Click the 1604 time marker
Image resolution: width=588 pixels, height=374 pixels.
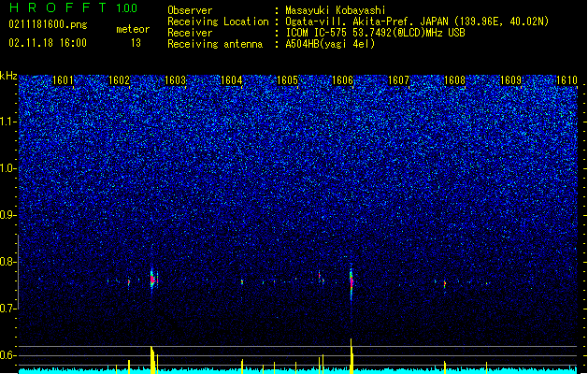click(x=232, y=80)
